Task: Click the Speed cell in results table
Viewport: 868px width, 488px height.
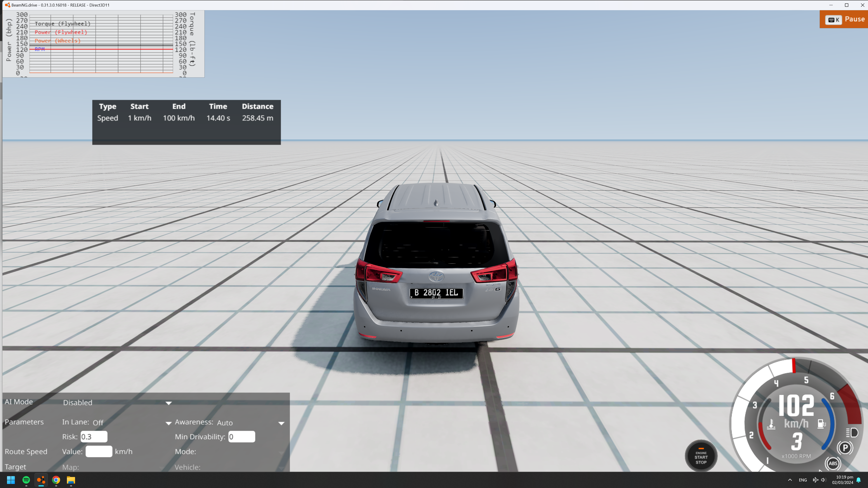Action: [108, 118]
